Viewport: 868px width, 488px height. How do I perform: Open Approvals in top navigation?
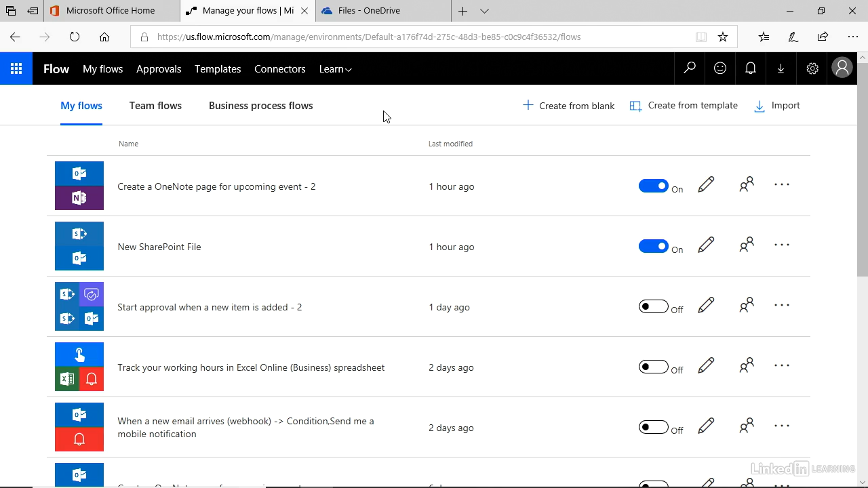(x=159, y=69)
